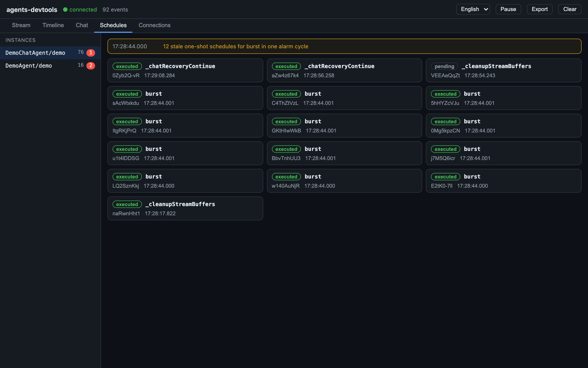Select burst schedule E2tK0-7lI

[503, 181]
